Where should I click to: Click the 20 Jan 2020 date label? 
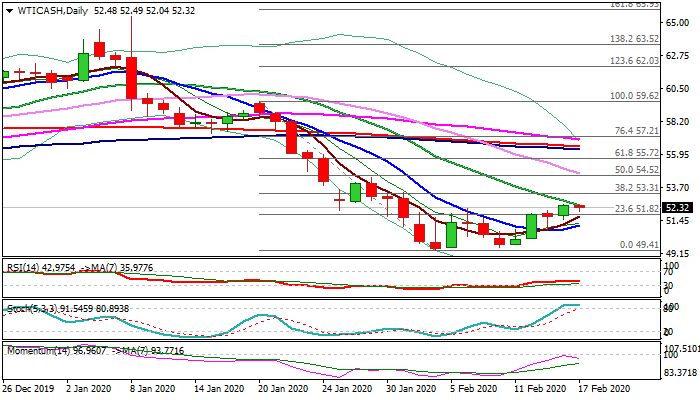tap(283, 388)
